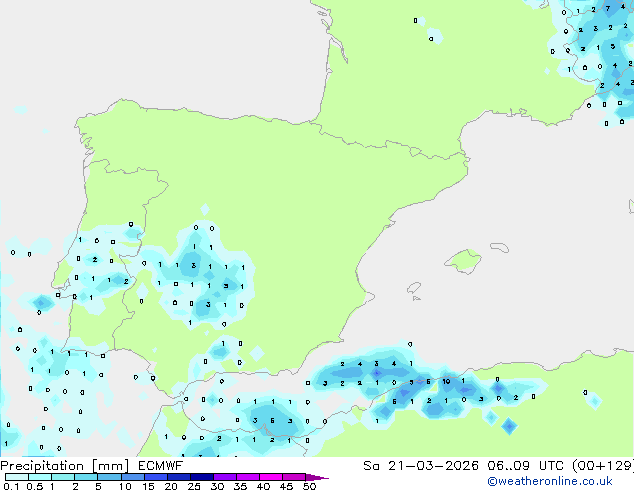Click the '50' legend scale label
The height and width of the screenshot is (490, 634).
[309, 486]
